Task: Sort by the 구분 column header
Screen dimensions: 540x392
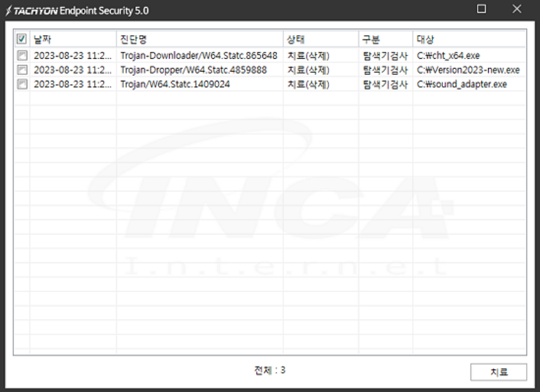Action: pyautogui.click(x=386, y=39)
